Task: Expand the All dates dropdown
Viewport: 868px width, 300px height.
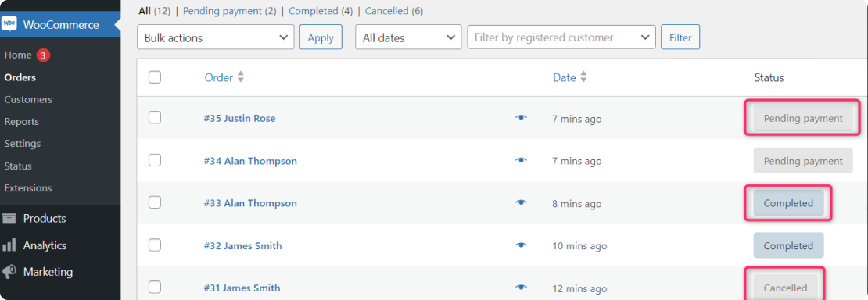Action: click(x=408, y=37)
